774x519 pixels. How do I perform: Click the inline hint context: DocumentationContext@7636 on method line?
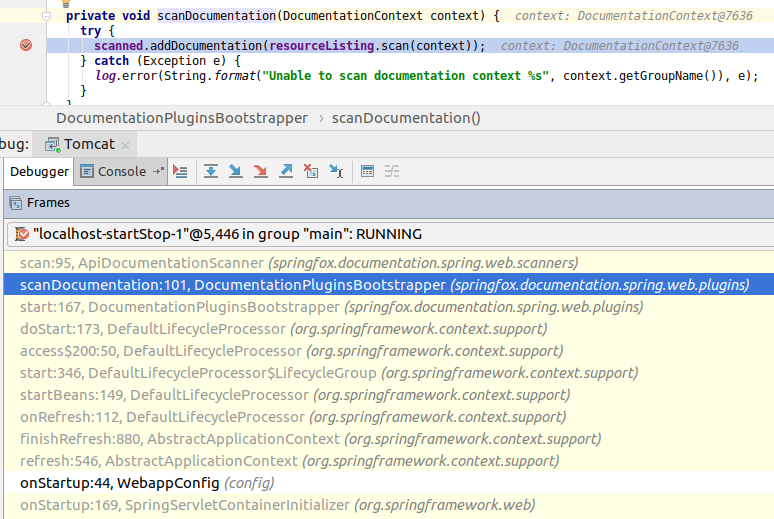634,16
